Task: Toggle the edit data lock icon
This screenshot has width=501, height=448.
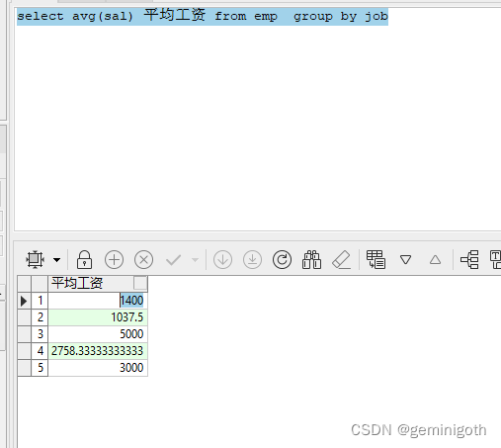Action: click(x=84, y=259)
